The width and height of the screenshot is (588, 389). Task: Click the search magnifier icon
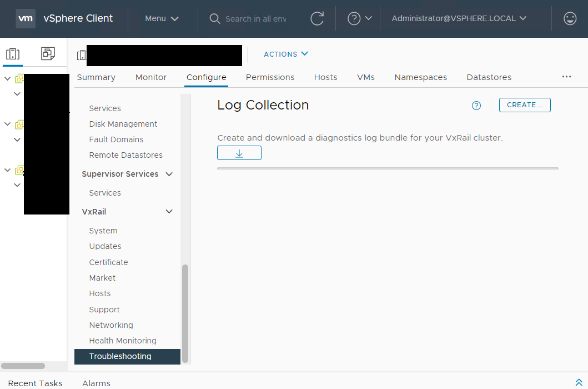tap(214, 18)
